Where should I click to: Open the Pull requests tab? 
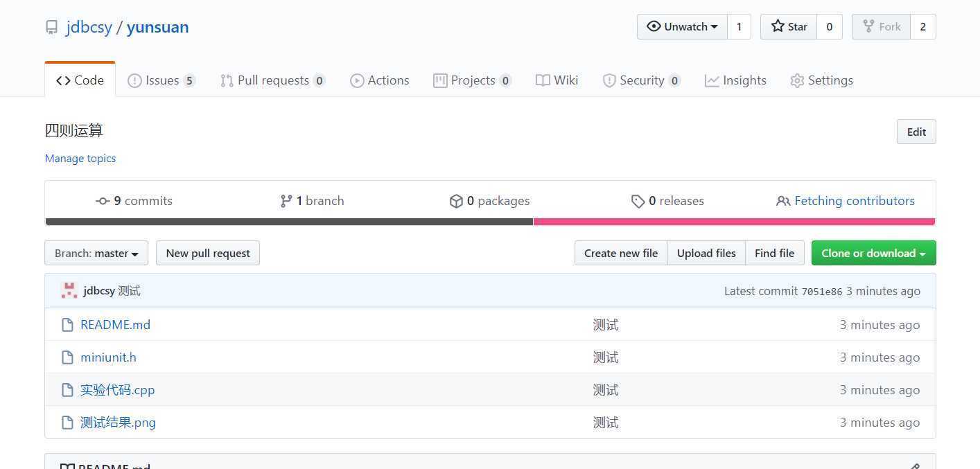click(273, 80)
